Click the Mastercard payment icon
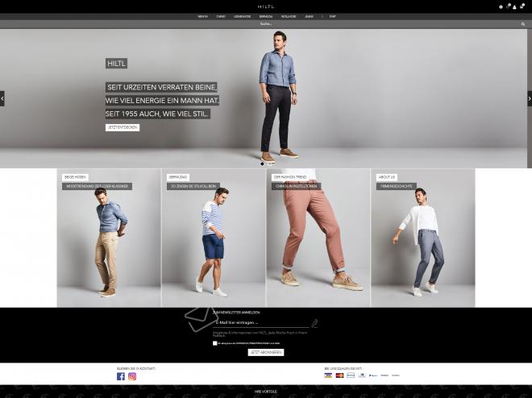Image resolution: width=532 pixels, height=398 pixels. tap(339, 375)
